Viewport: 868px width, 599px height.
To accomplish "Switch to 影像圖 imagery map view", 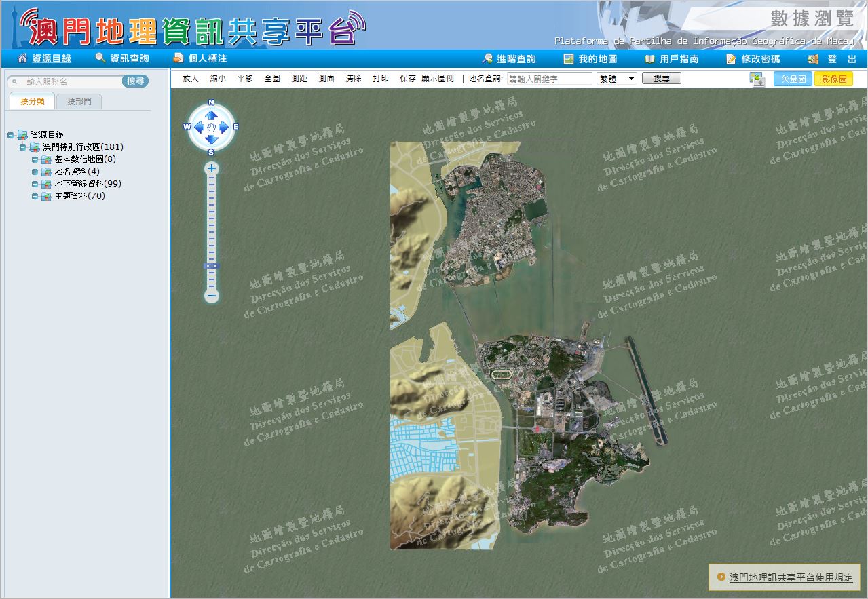I will tap(833, 79).
